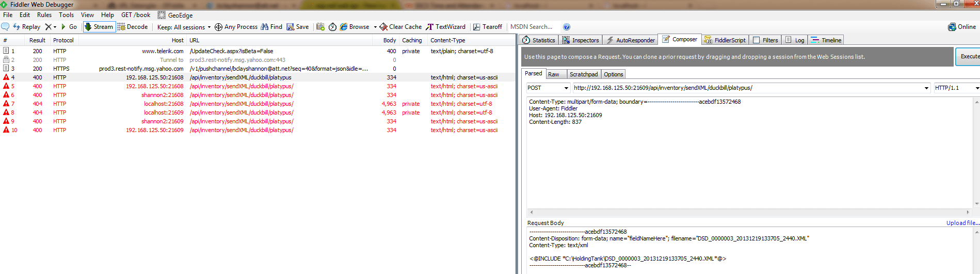The image size is (980, 274).
Task: Click the Execute button
Action: click(x=969, y=56)
